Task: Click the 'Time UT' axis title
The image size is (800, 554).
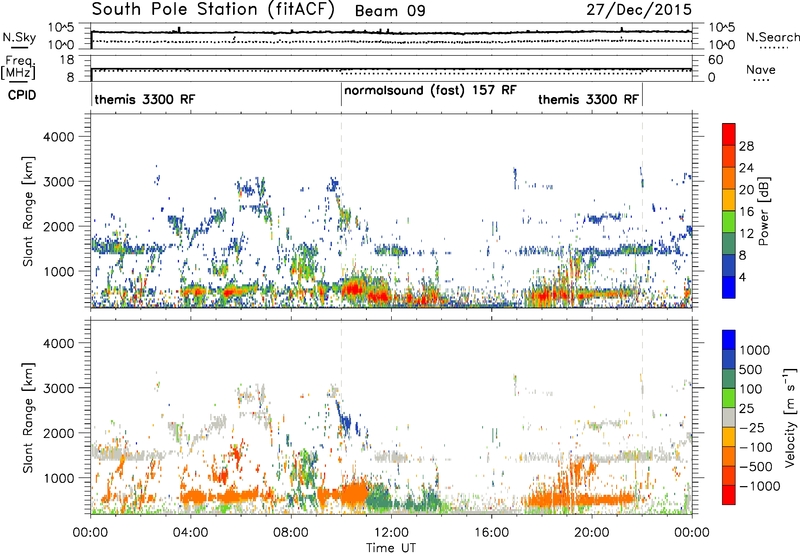Action: [x=391, y=548]
